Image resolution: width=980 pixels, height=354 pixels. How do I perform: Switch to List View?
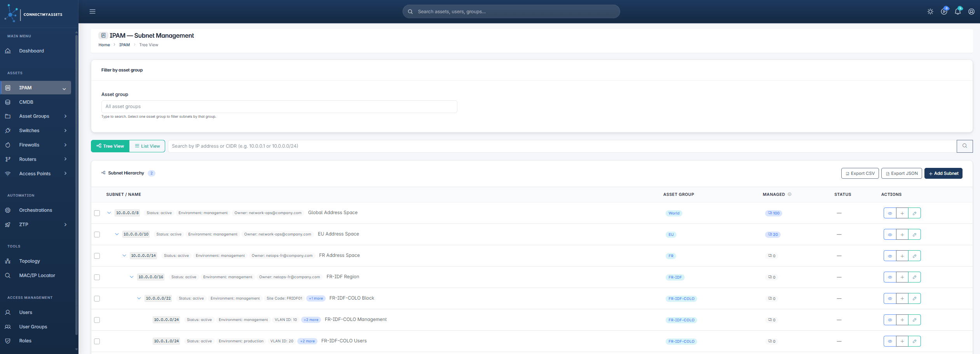coord(147,146)
